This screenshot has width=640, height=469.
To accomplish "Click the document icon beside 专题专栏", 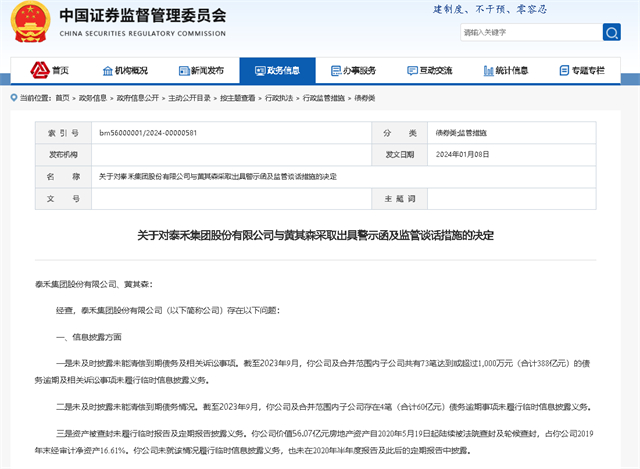I will pos(564,71).
